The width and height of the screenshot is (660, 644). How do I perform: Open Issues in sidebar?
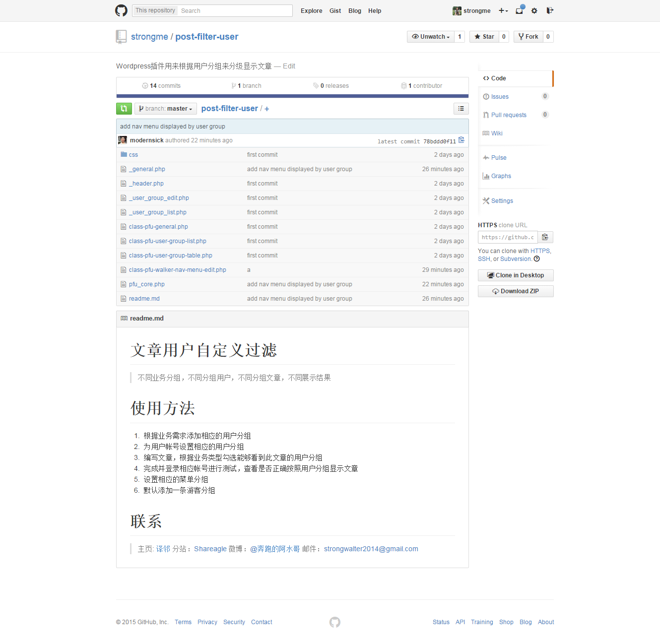pos(515,97)
